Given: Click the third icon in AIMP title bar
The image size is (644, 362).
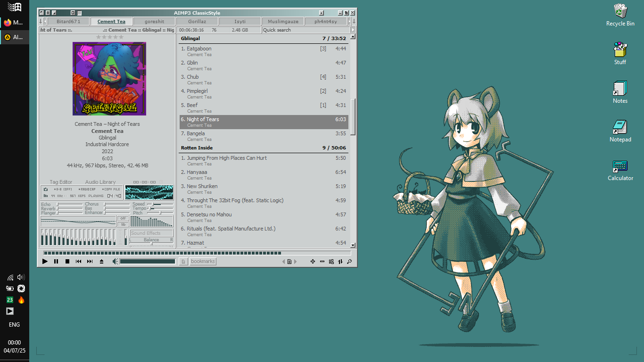Looking at the screenshot, I should point(54,13).
